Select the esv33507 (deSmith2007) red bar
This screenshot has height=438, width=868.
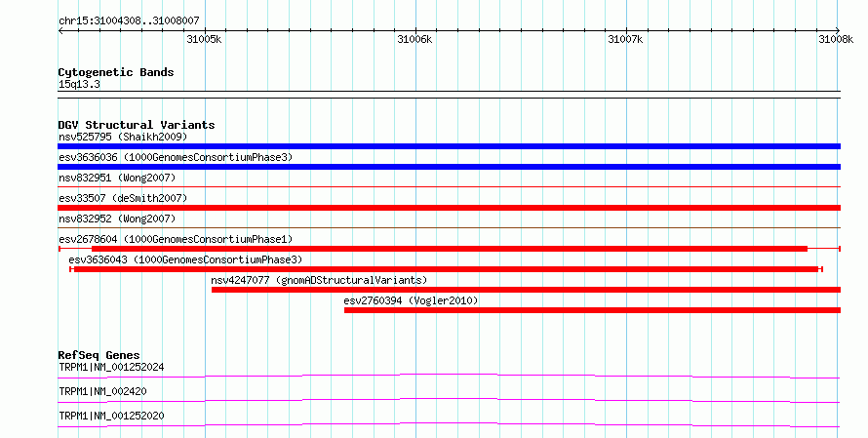point(449,208)
